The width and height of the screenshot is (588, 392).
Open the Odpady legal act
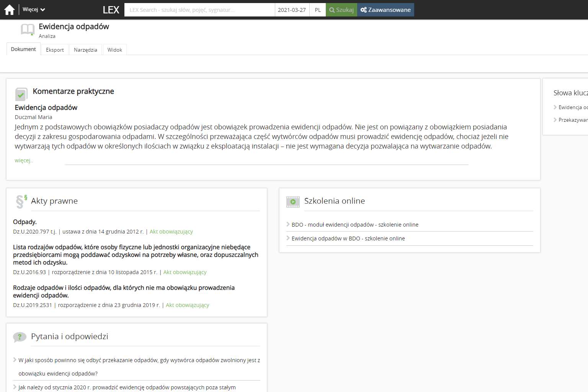[25, 222]
